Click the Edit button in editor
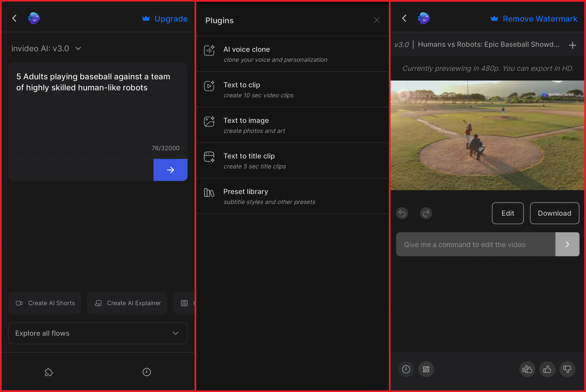The width and height of the screenshot is (586, 392). 508,213
